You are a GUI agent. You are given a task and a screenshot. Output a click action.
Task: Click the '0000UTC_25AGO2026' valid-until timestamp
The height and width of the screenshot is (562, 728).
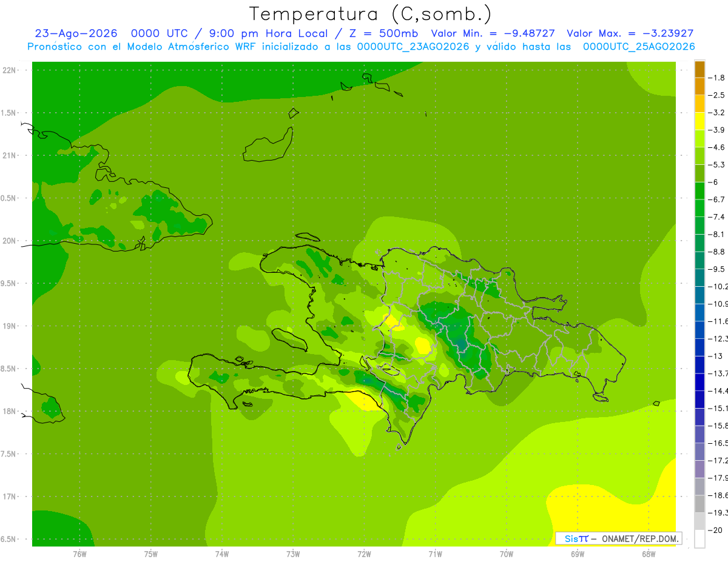click(639, 47)
